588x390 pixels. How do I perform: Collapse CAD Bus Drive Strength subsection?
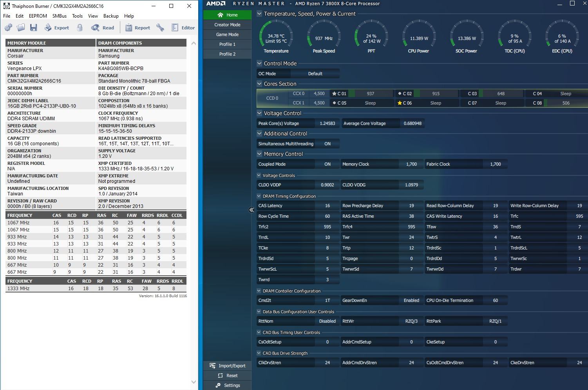tap(259, 353)
